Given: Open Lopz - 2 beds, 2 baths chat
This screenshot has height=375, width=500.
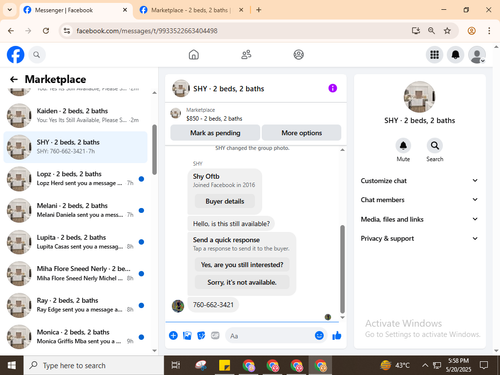Looking at the screenshot, I should click(x=75, y=179).
